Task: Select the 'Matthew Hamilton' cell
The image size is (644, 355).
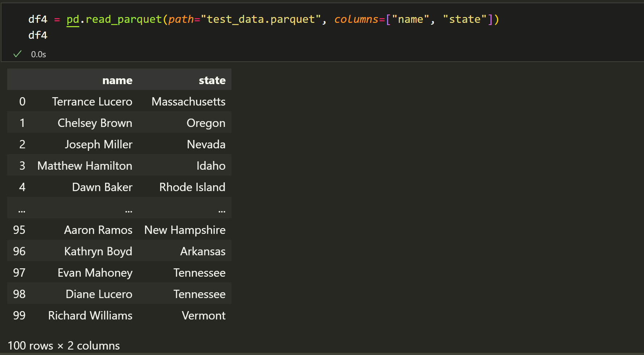Action: click(85, 166)
